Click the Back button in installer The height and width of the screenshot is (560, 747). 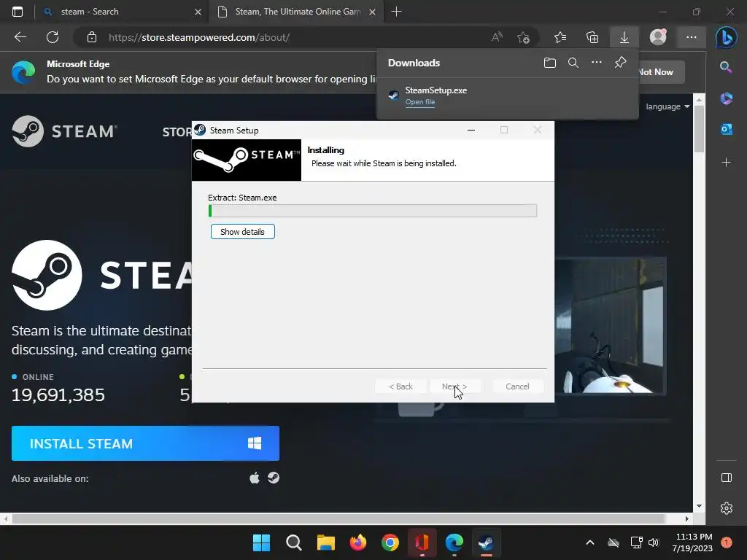click(400, 386)
